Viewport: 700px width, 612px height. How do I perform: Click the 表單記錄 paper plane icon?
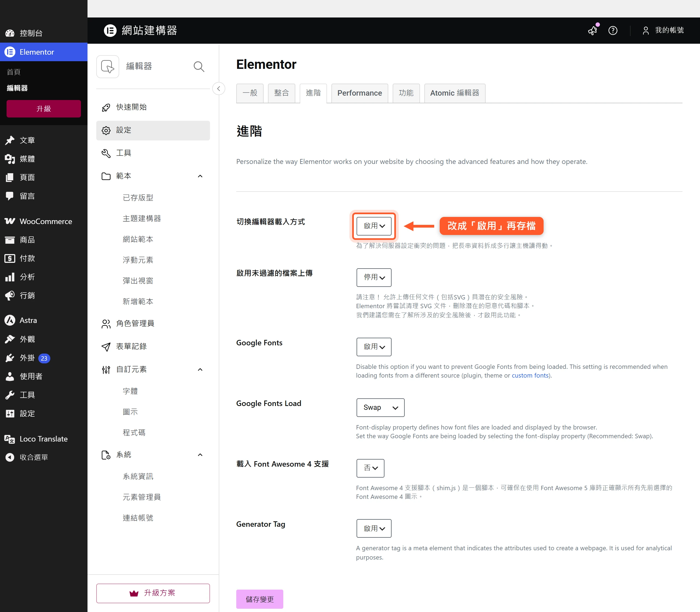[106, 347]
